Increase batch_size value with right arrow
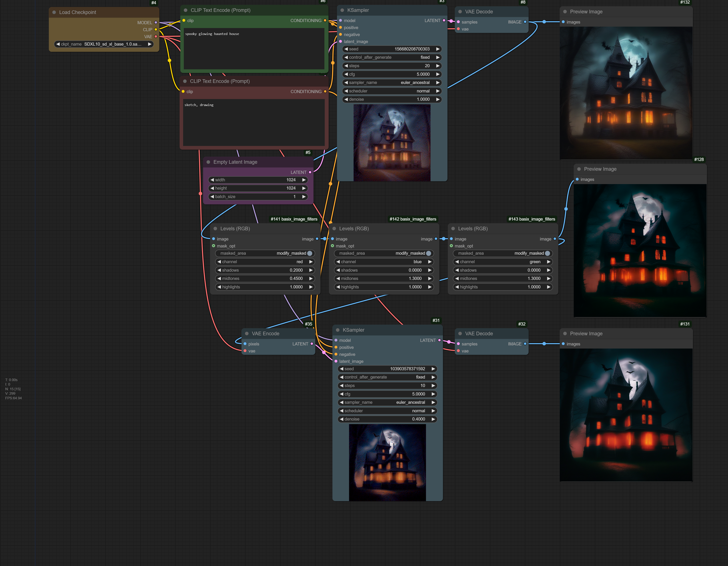 click(304, 197)
